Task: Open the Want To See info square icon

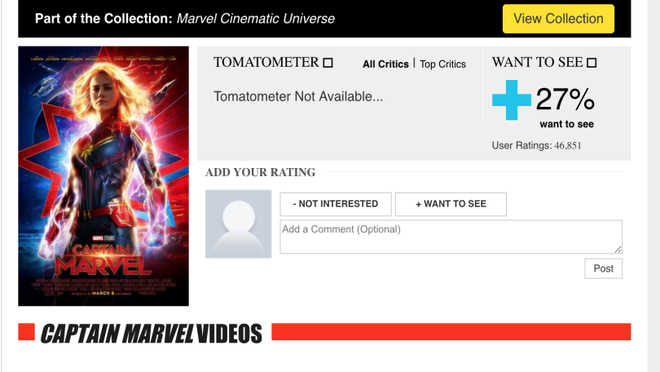Action: coord(591,63)
